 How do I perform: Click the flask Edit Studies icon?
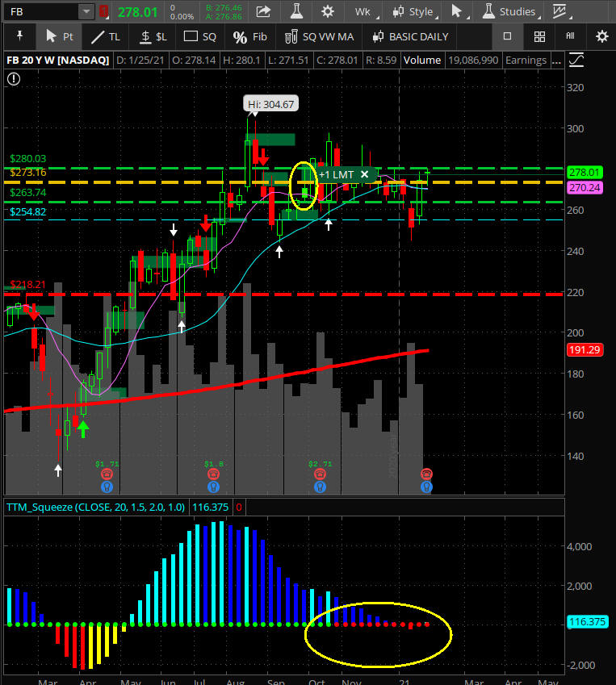coord(295,11)
